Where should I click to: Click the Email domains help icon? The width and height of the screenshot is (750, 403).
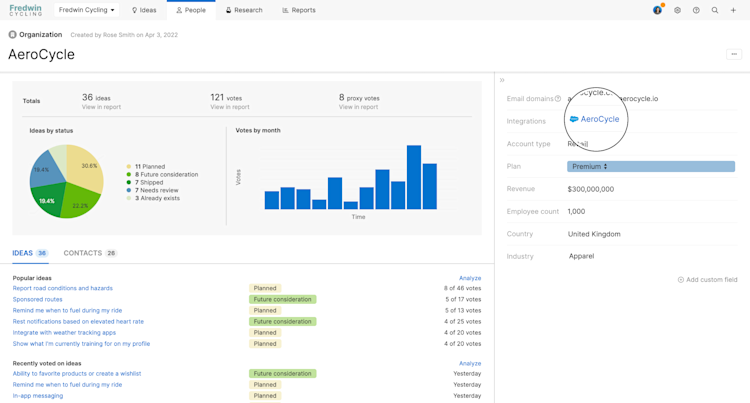pyautogui.click(x=558, y=98)
